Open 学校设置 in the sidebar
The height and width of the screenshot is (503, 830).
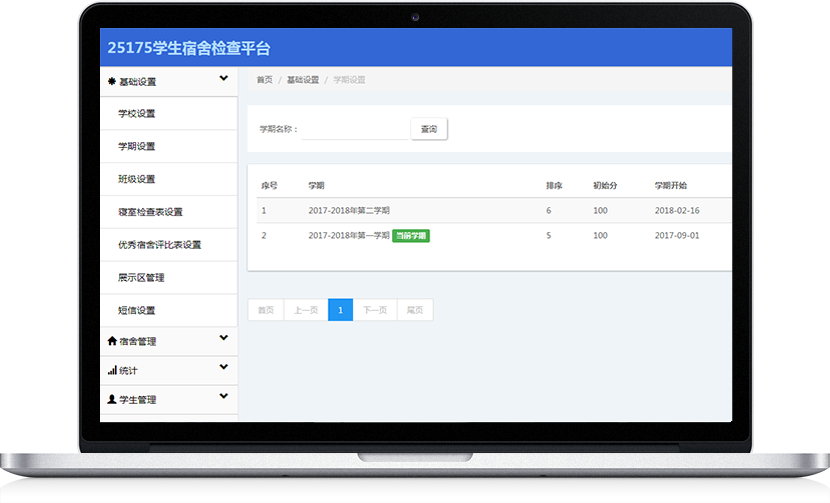coord(137,114)
